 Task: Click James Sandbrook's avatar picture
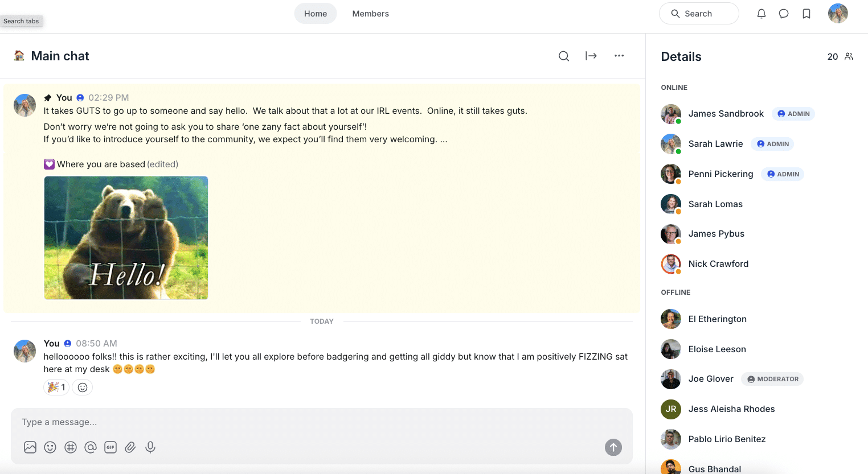click(671, 114)
